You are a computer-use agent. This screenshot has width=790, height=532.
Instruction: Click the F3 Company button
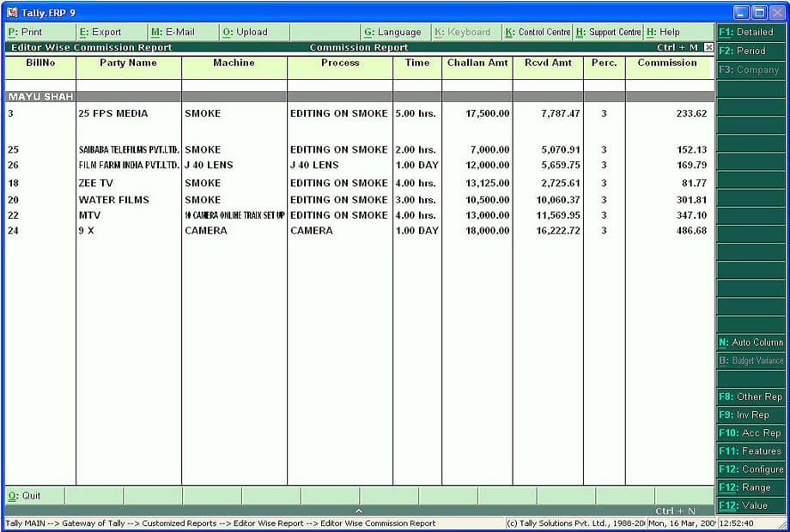click(x=750, y=70)
